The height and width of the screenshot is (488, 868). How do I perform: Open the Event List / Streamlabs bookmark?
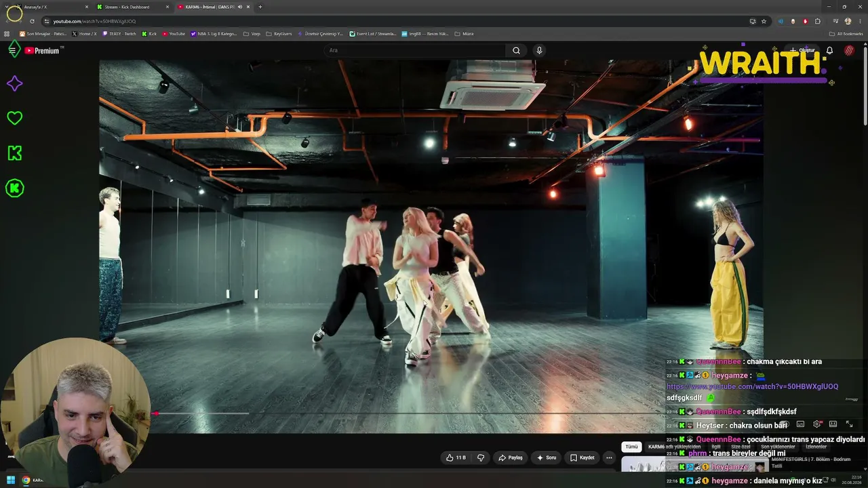point(373,33)
